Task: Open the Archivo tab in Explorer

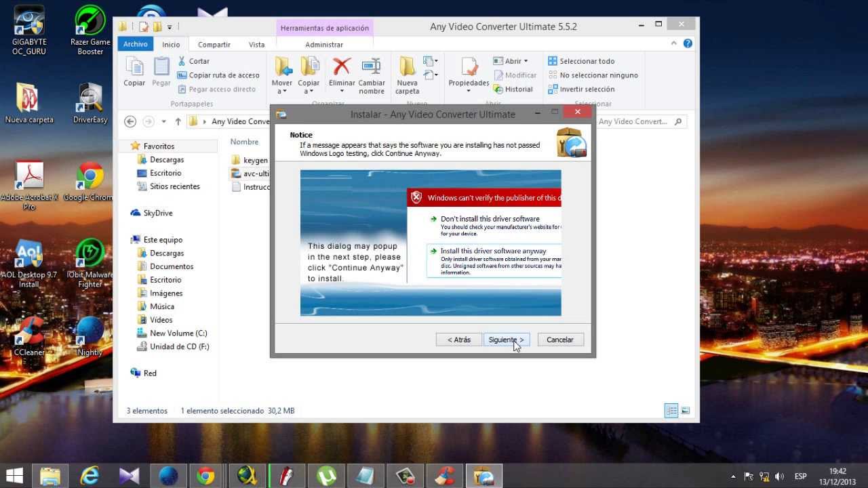Action: [136, 44]
